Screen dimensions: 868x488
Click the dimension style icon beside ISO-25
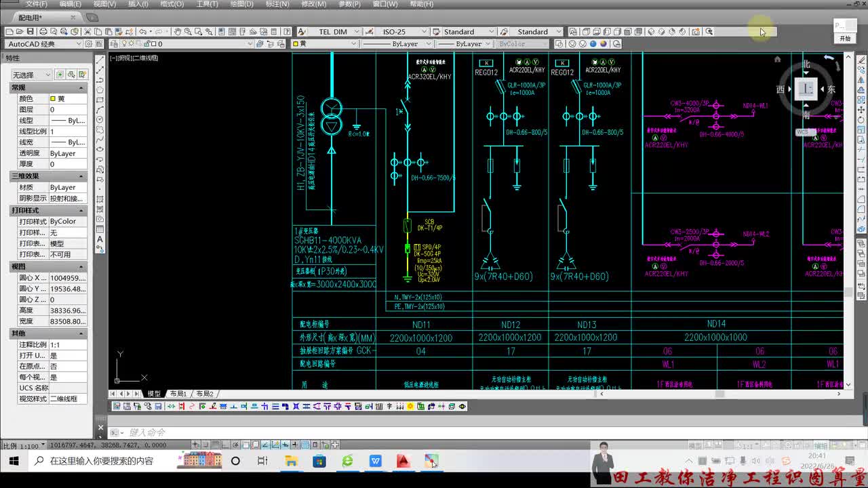[x=369, y=32]
